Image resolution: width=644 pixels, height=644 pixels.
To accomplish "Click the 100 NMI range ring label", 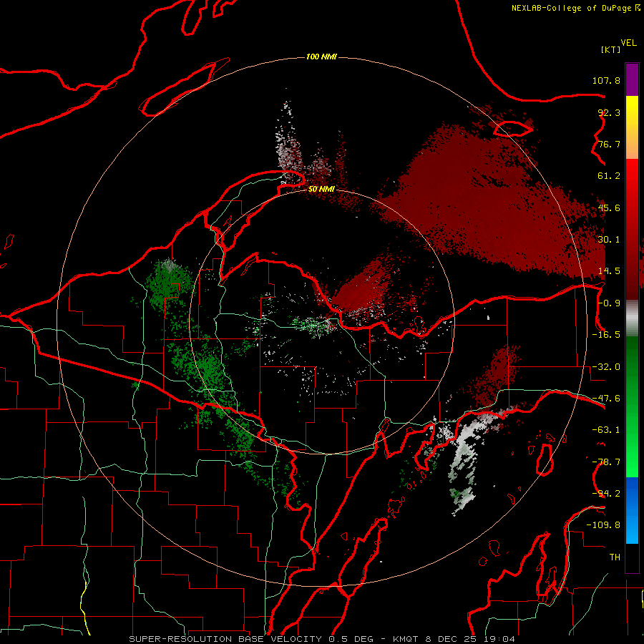I will click(x=321, y=57).
